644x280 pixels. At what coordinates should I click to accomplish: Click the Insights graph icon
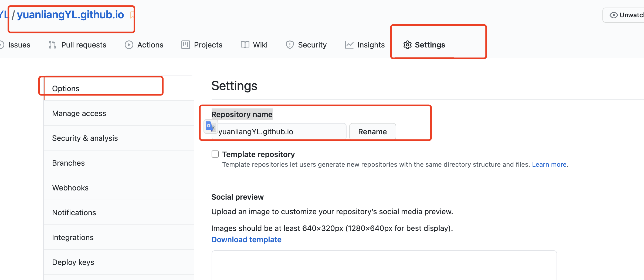[349, 45]
